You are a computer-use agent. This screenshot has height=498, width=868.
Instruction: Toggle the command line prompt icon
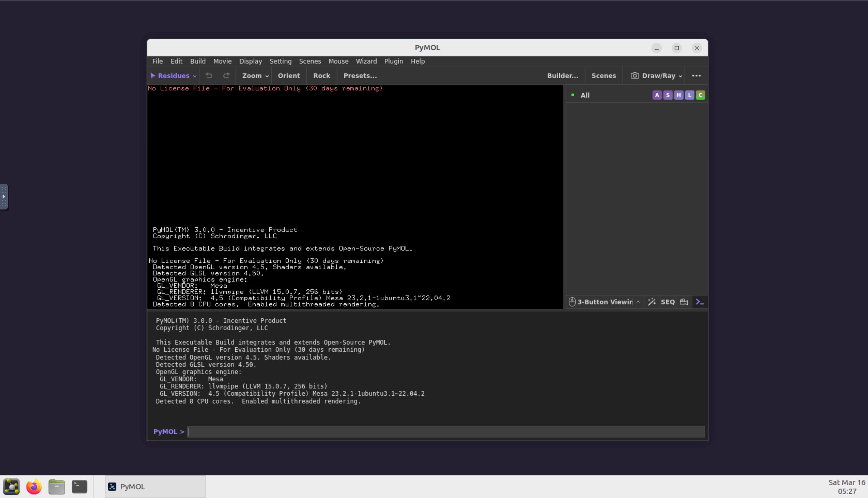coord(700,302)
